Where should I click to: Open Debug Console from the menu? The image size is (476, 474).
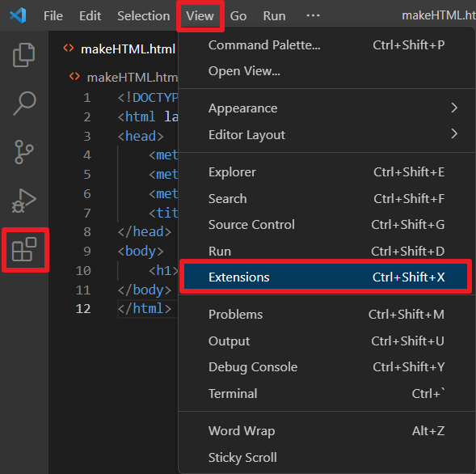point(326,366)
